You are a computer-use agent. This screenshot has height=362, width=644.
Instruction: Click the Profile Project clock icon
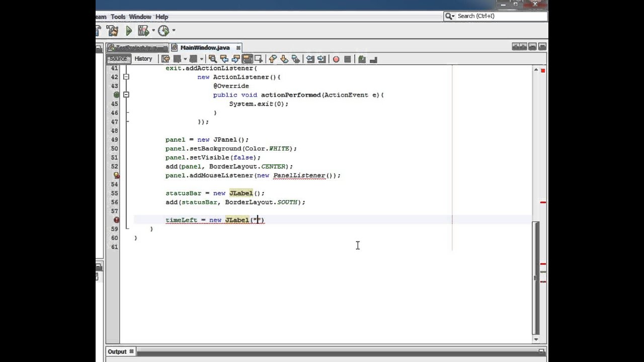[x=164, y=31]
